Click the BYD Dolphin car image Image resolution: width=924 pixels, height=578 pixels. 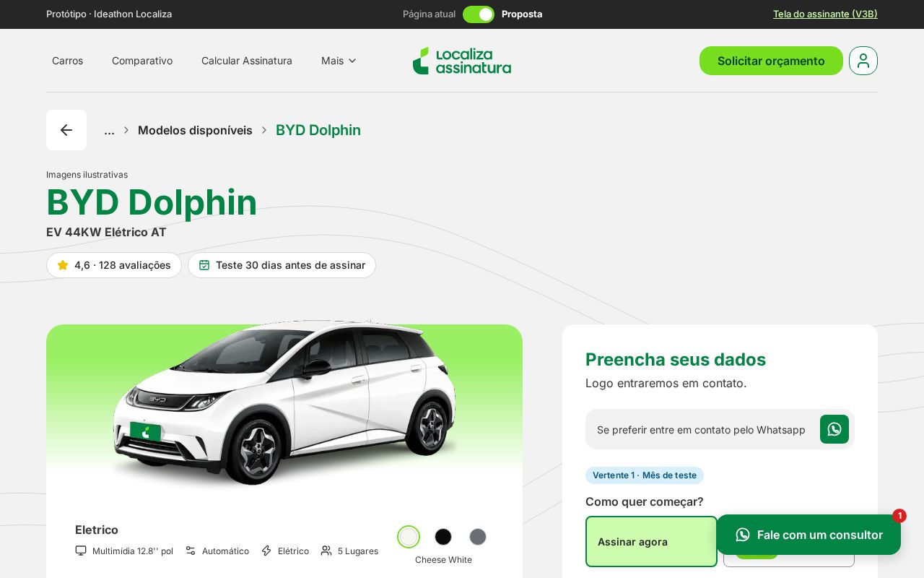284,403
